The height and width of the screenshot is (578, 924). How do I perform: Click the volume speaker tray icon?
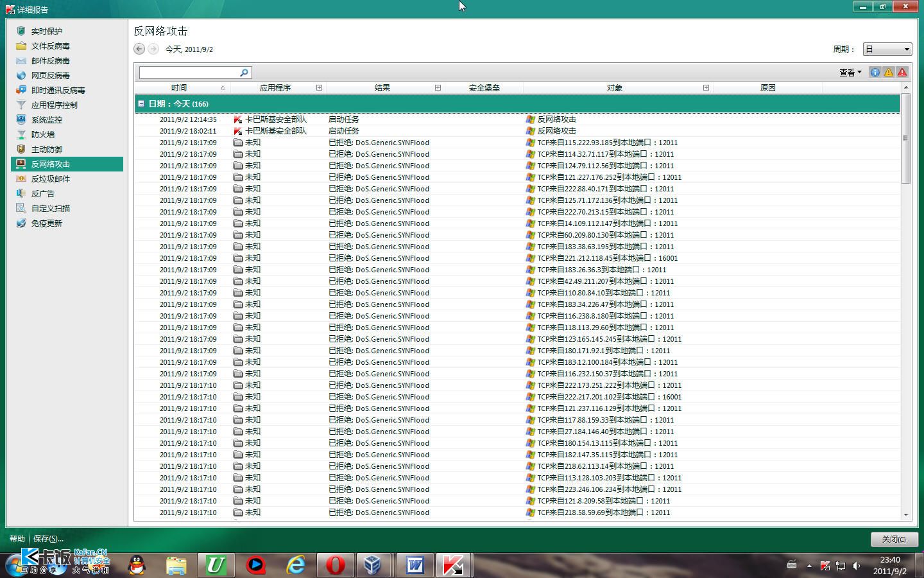click(856, 566)
